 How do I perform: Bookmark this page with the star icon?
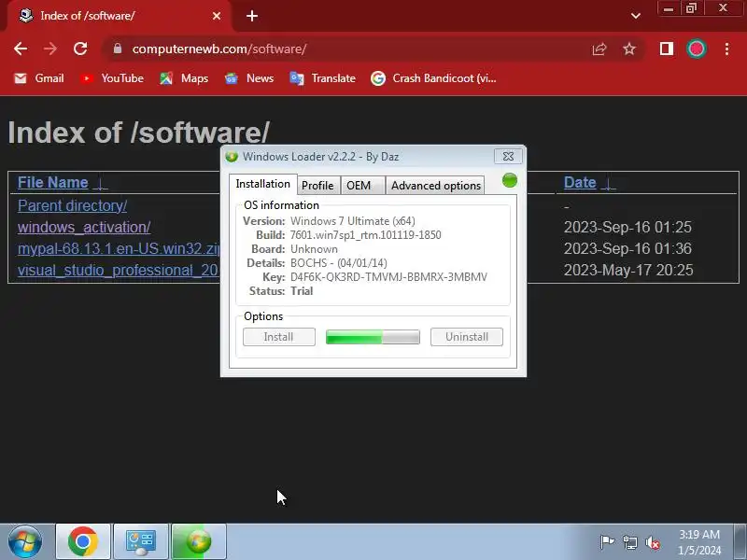(629, 49)
